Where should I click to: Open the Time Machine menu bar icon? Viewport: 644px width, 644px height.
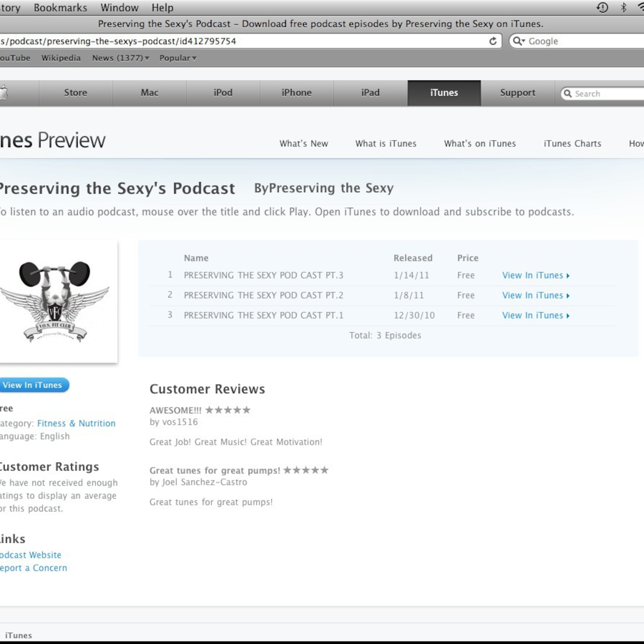pyautogui.click(x=602, y=7)
